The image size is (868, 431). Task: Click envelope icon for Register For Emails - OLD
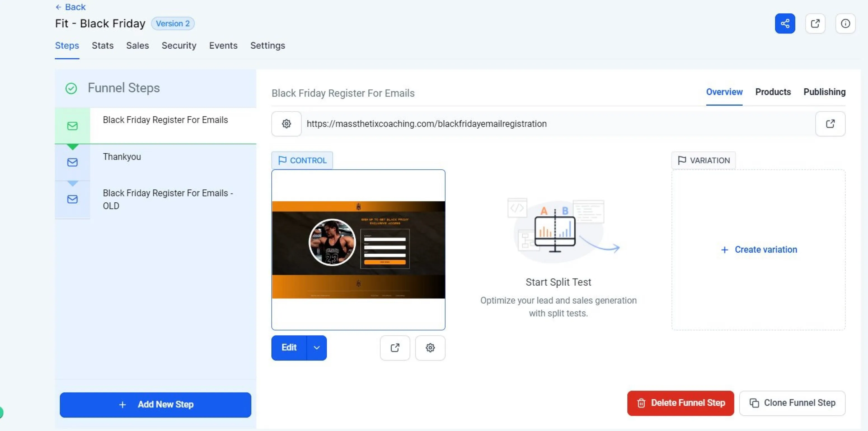click(x=72, y=199)
